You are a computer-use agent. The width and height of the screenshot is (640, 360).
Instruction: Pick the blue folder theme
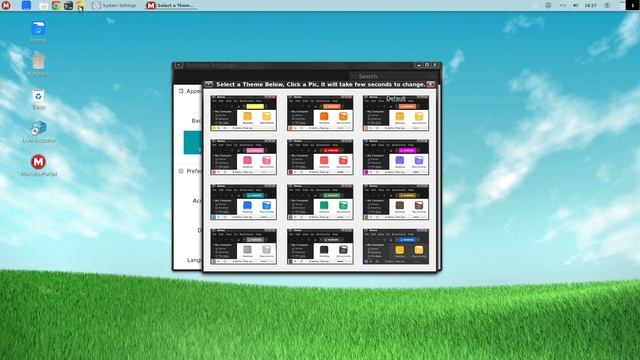[243, 202]
